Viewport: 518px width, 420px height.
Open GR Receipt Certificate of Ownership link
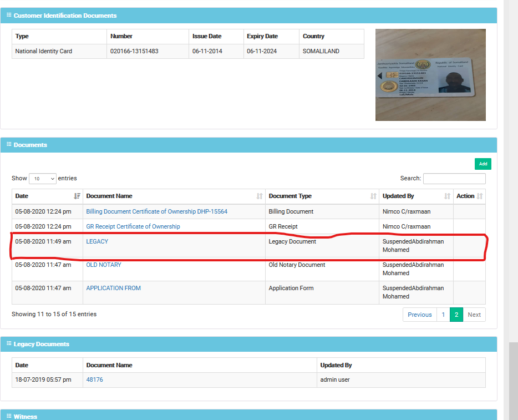point(133,226)
